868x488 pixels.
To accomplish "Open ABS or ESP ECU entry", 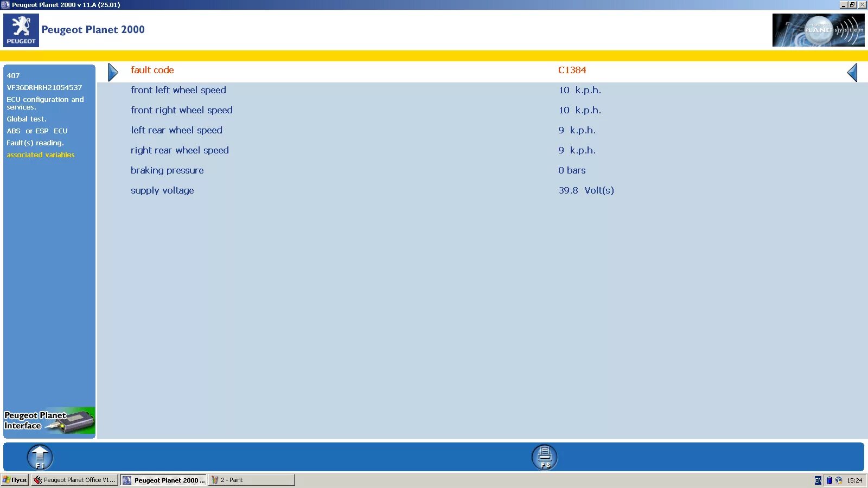I will coord(37,131).
